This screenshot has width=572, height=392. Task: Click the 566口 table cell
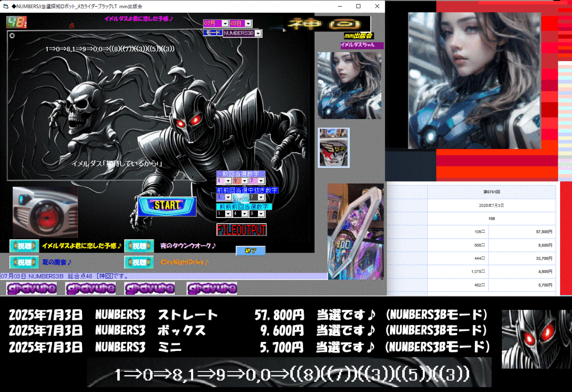click(458, 245)
